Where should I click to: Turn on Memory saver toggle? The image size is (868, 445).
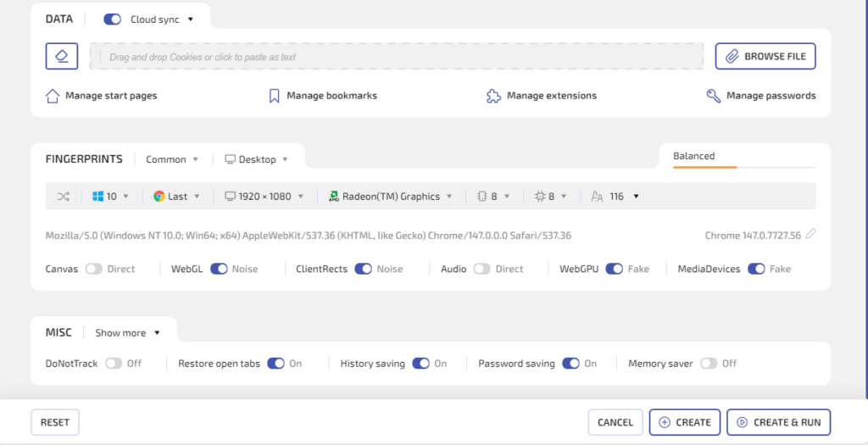[708, 364]
